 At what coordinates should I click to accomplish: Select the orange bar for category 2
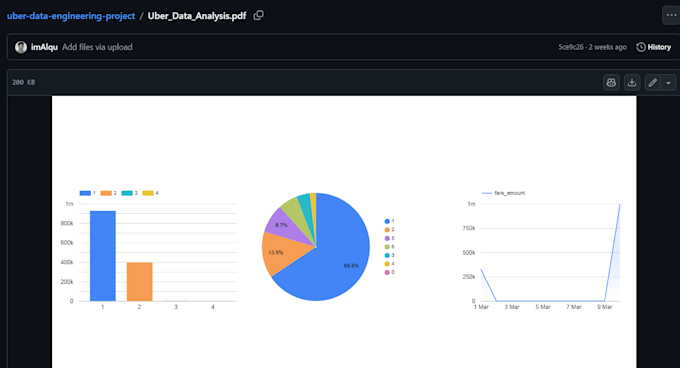tap(139, 282)
